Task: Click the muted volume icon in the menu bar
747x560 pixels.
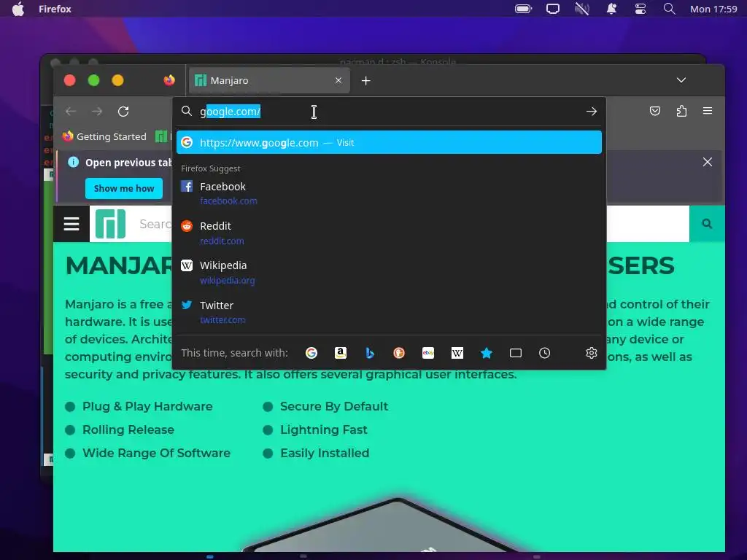Action: pos(582,9)
